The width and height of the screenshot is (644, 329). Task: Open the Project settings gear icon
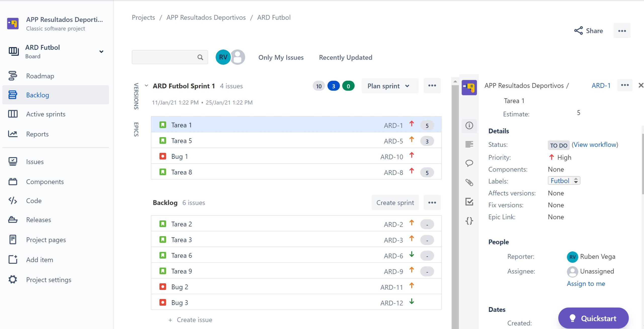[x=13, y=280]
